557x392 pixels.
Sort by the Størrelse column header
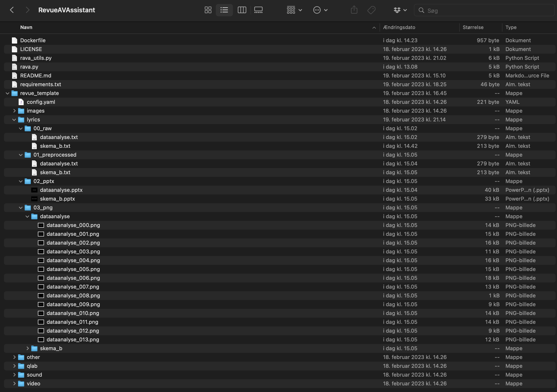pyautogui.click(x=473, y=27)
